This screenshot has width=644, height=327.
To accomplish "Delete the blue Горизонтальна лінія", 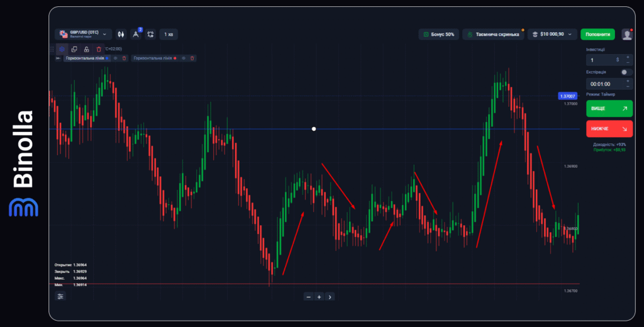I will click(x=124, y=58).
